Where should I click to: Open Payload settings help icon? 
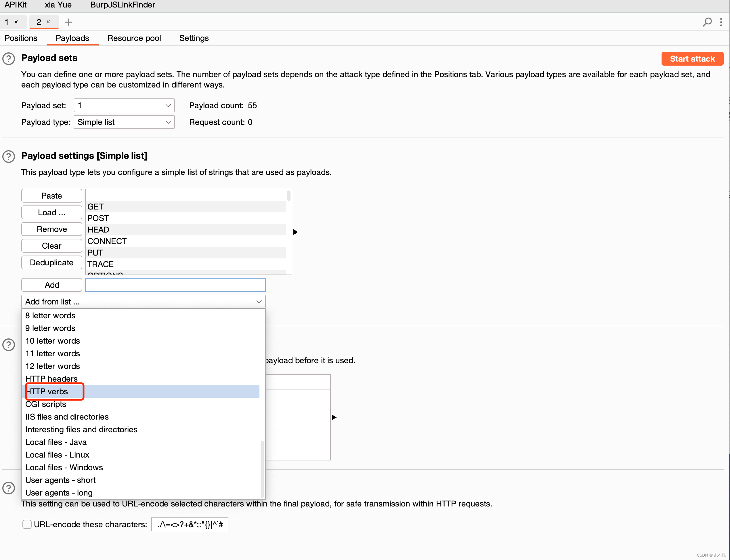9,156
